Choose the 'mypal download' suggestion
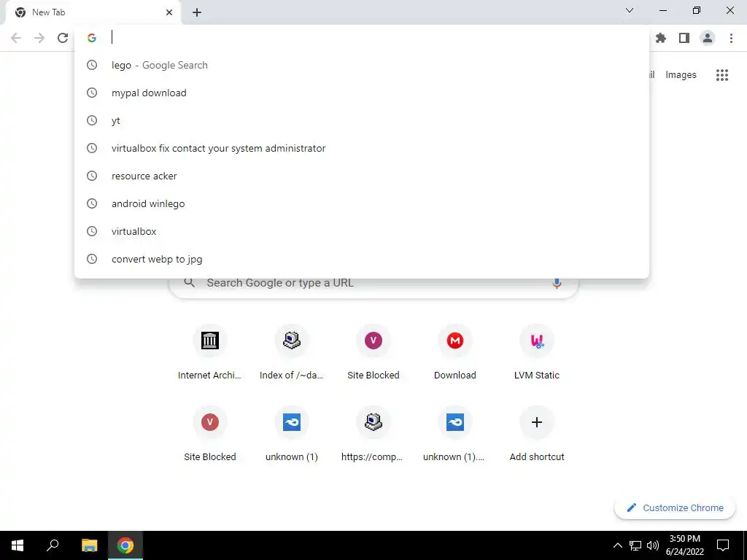This screenshot has height=560, width=747. click(362, 93)
